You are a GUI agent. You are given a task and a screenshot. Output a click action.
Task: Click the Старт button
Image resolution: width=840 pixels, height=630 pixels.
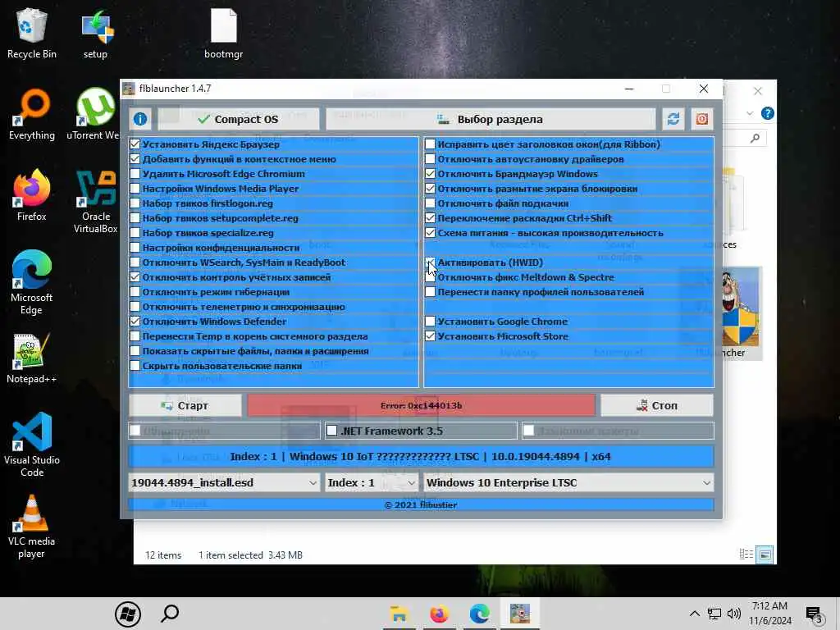tap(185, 405)
